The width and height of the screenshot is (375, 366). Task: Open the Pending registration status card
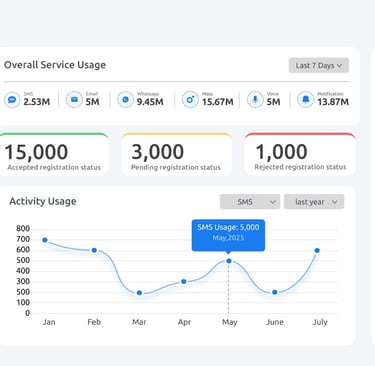(x=176, y=154)
